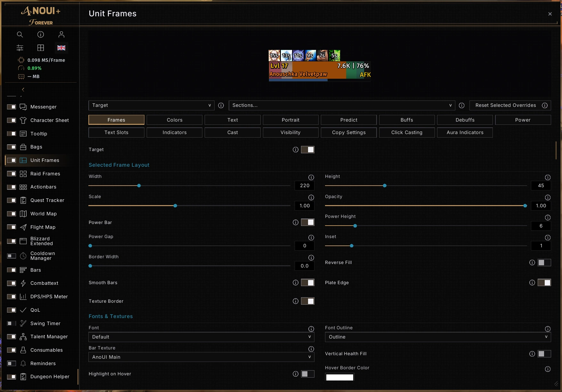Select the Raid Frames grid icon
Image resolution: width=562 pixels, height=392 pixels.
(23, 174)
